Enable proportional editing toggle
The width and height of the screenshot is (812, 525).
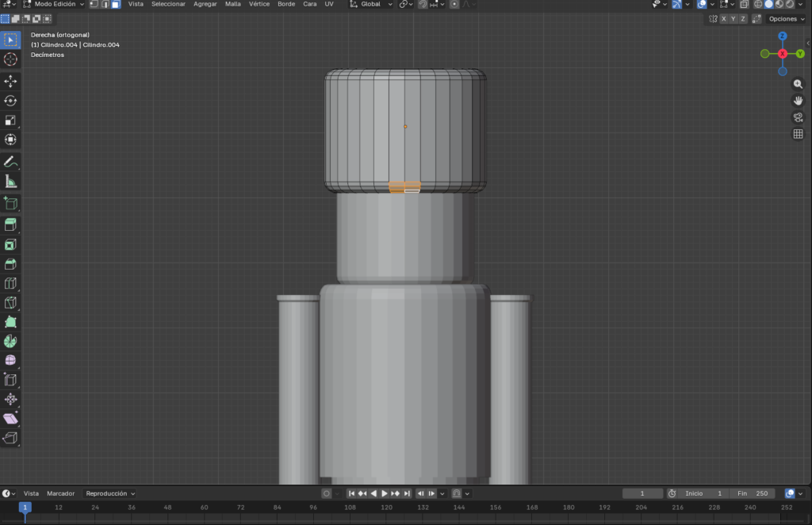point(454,4)
